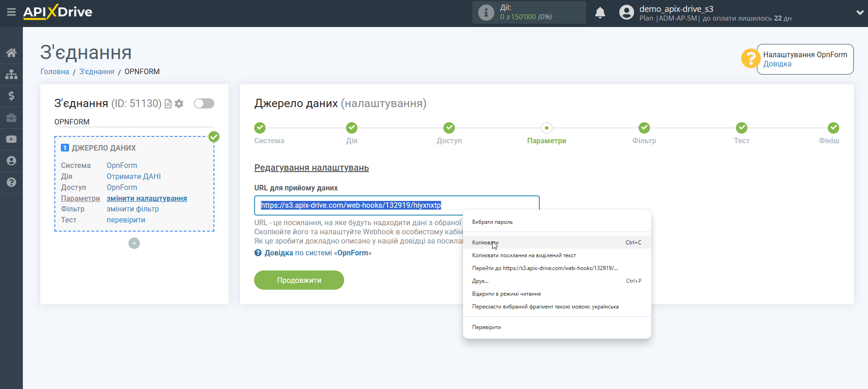Open the Довідка link in help box
The width and height of the screenshot is (868, 389).
click(x=777, y=64)
